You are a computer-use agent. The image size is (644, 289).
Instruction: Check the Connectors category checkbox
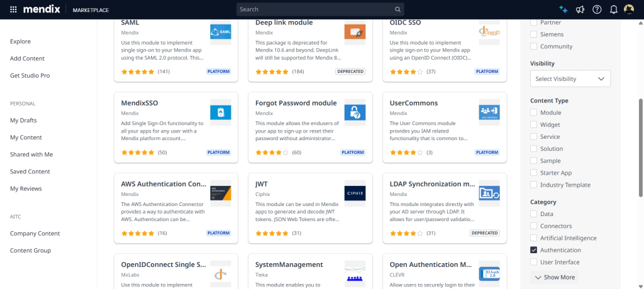[533, 226]
